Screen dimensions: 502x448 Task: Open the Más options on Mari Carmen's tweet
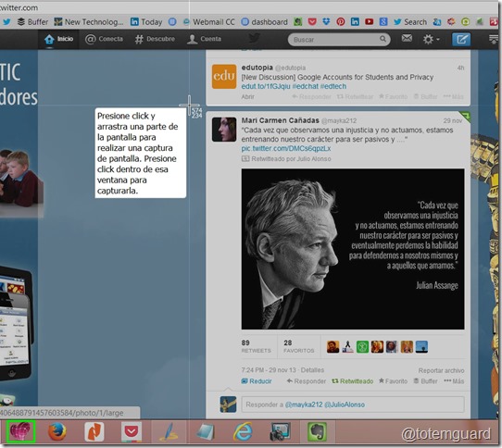pyautogui.click(x=454, y=381)
